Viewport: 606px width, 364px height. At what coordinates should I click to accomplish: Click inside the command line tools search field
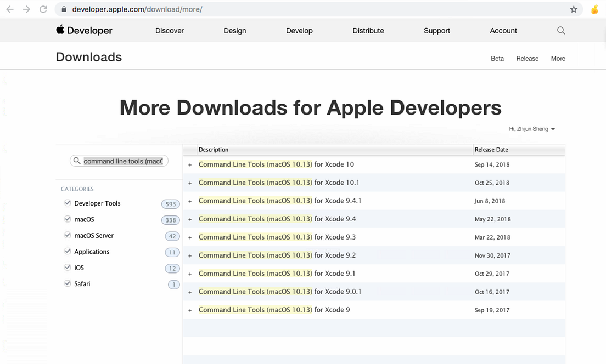(121, 161)
